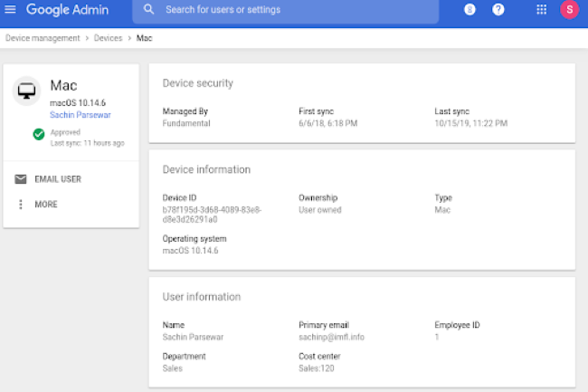Focus the Search for users or settings field

coord(285,10)
